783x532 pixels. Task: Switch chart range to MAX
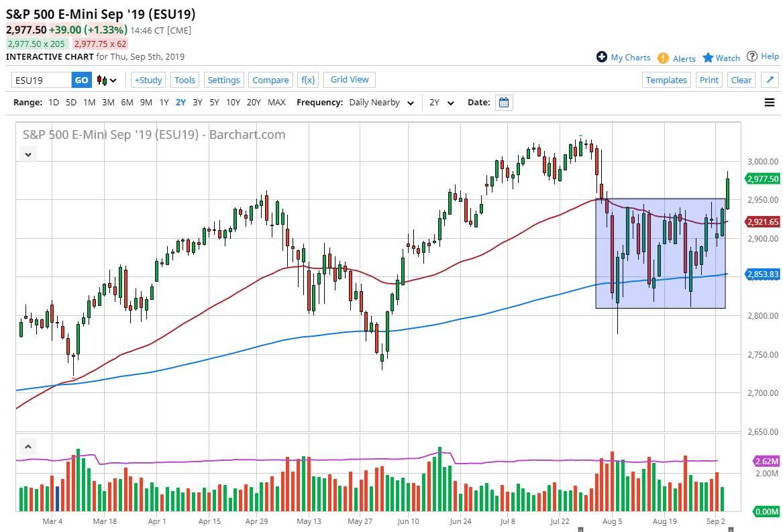coord(276,102)
